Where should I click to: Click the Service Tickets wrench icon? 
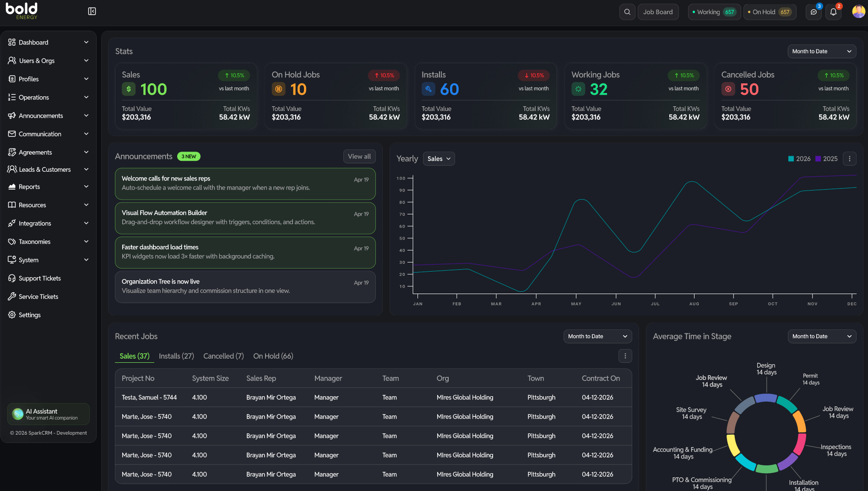(x=12, y=296)
